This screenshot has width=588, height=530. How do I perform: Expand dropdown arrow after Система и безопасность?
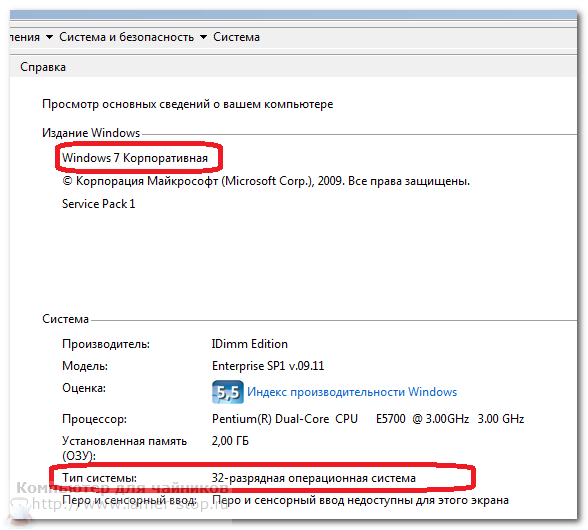[x=203, y=37]
